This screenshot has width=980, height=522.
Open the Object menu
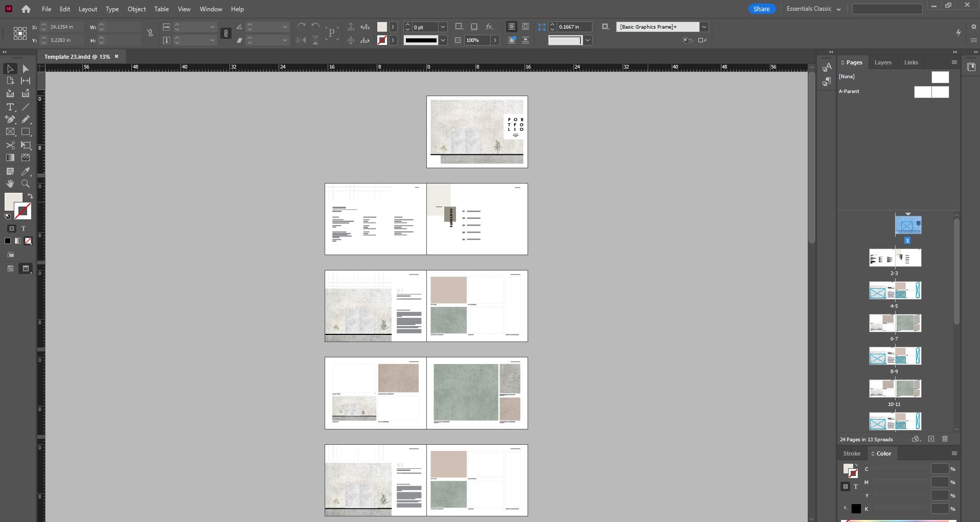pos(136,9)
